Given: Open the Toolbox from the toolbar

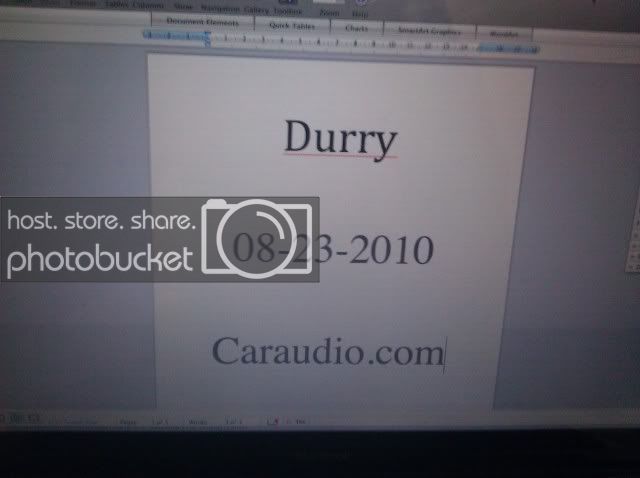Looking at the screenshot, I should [x=287, y=11].
